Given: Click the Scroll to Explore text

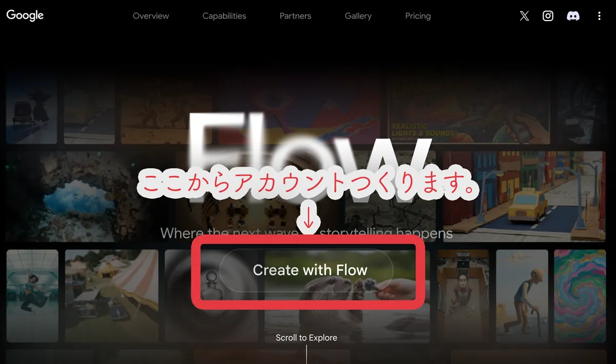Looking at the screenshot, I should [306, 338].
